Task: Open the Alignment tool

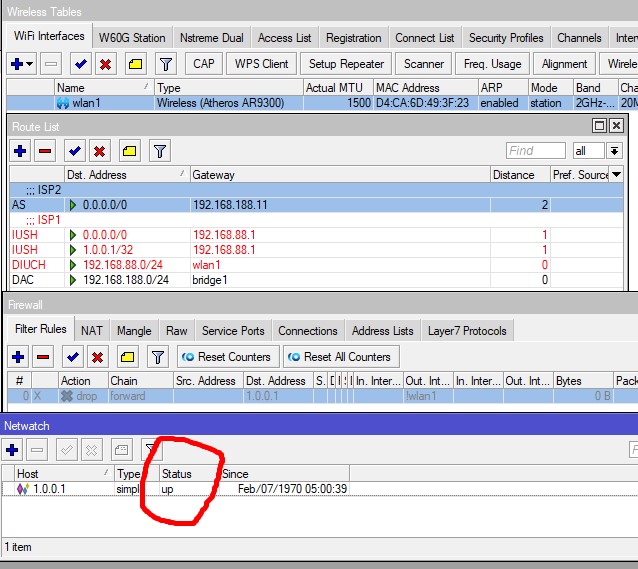Action: pos(564,64)
